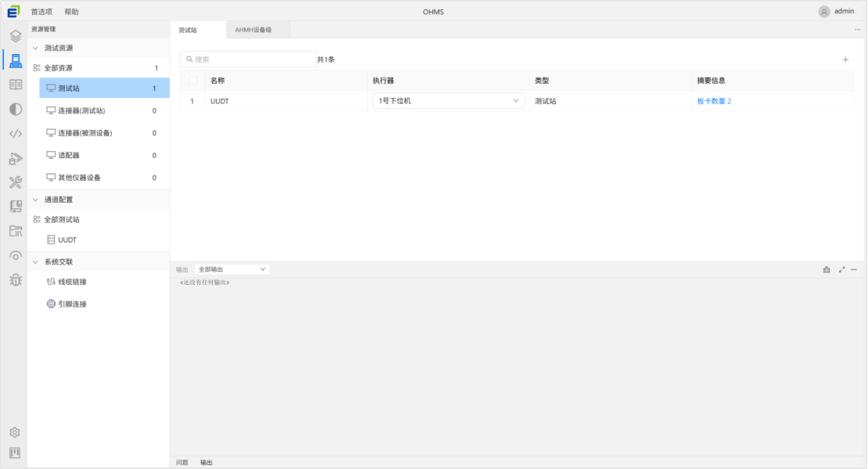Screen dimensions: 868x469
Task: Collapse the 系统交联 section
Action: point(35,262)
